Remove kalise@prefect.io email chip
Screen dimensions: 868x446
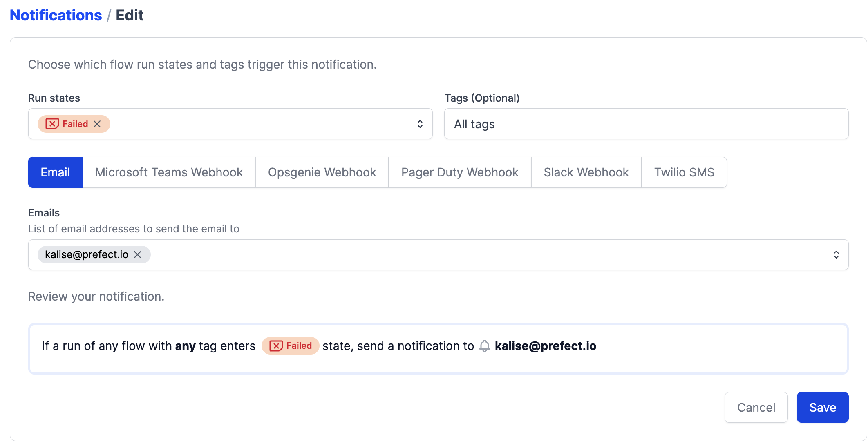point(138,255)
